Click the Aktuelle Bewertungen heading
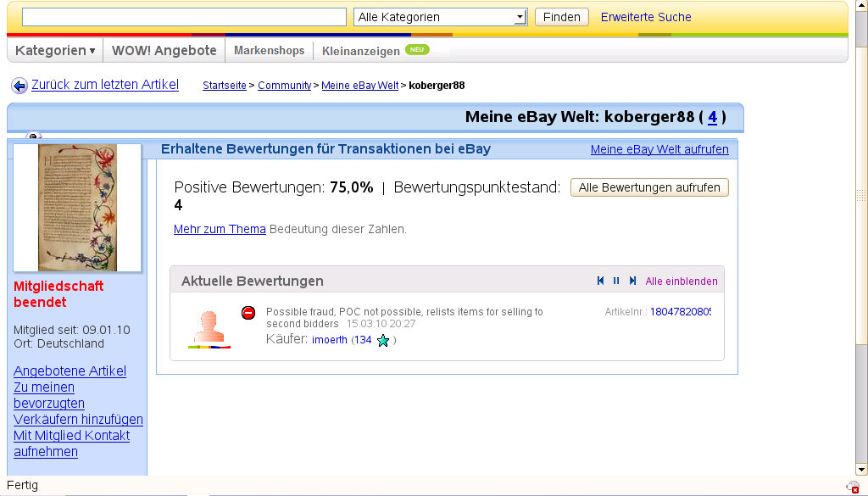This screenshot has width=868, height=496. pos(253,281)
